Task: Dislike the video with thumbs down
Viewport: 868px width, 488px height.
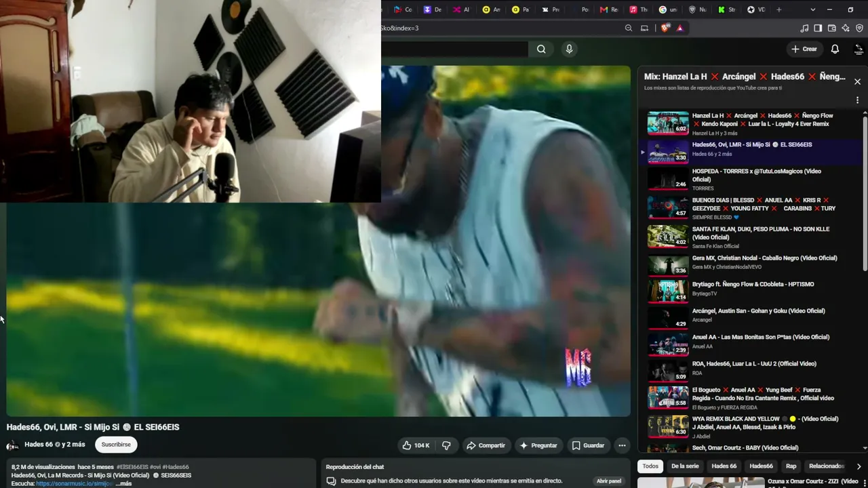Action: [446, 445]
